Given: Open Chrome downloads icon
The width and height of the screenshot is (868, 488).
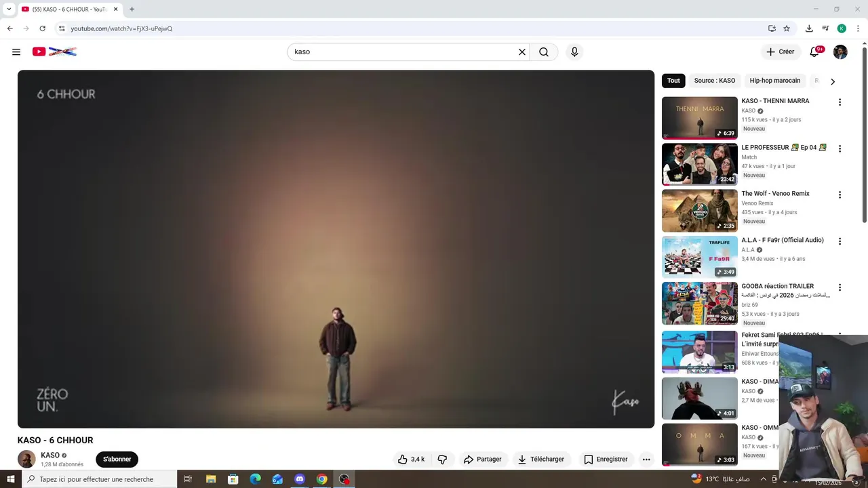Looking at the screenshot, I should click(x=809, y=28).
